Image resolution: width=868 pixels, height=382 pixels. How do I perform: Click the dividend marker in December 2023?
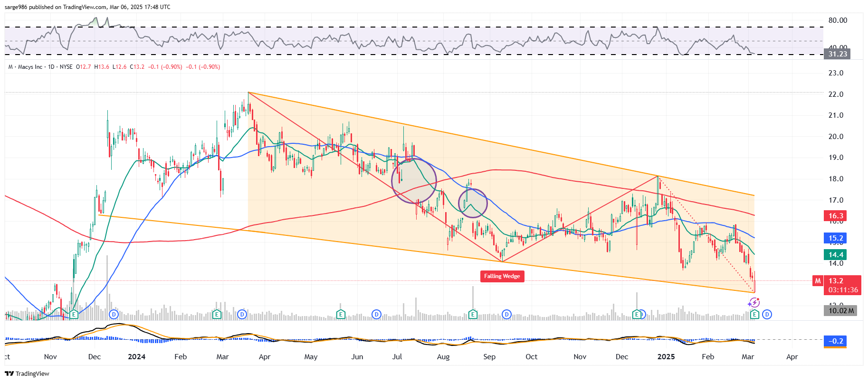click(x=114, y=314)
